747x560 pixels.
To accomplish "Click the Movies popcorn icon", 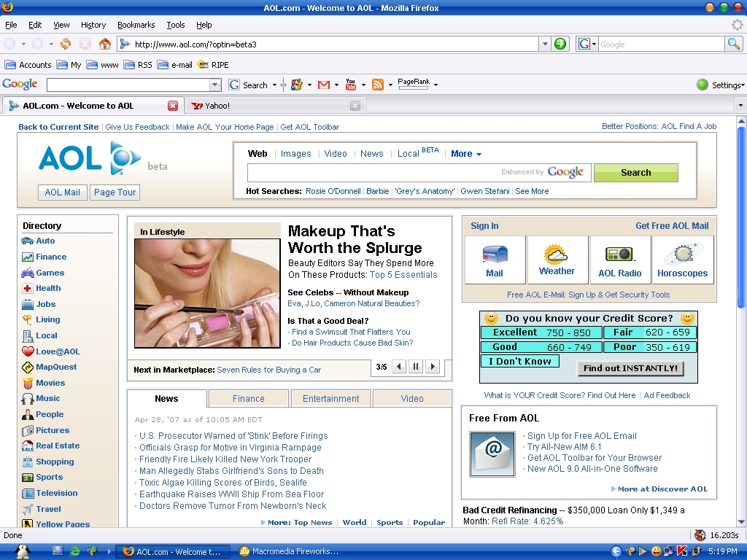I will (28, 383).
